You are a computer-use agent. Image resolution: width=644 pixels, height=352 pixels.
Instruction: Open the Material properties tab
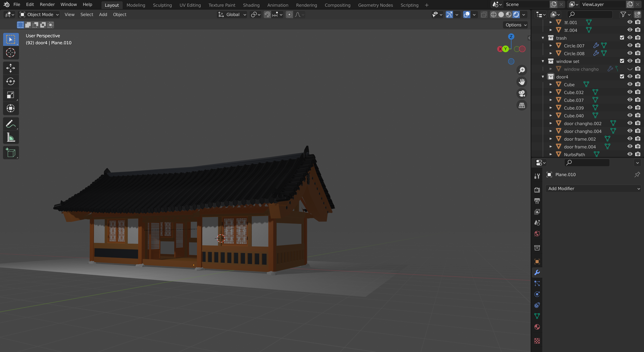537,327
